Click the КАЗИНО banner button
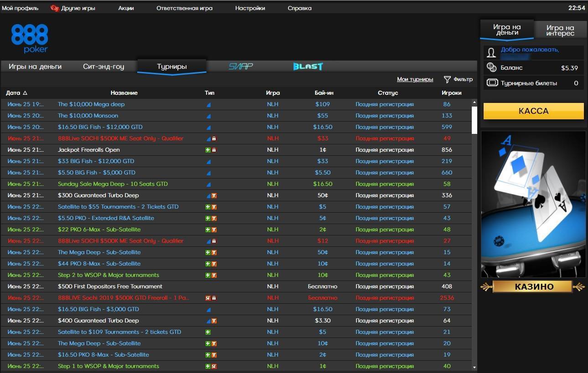The width and height of the screenshot is (588, 373). point(532,286)
